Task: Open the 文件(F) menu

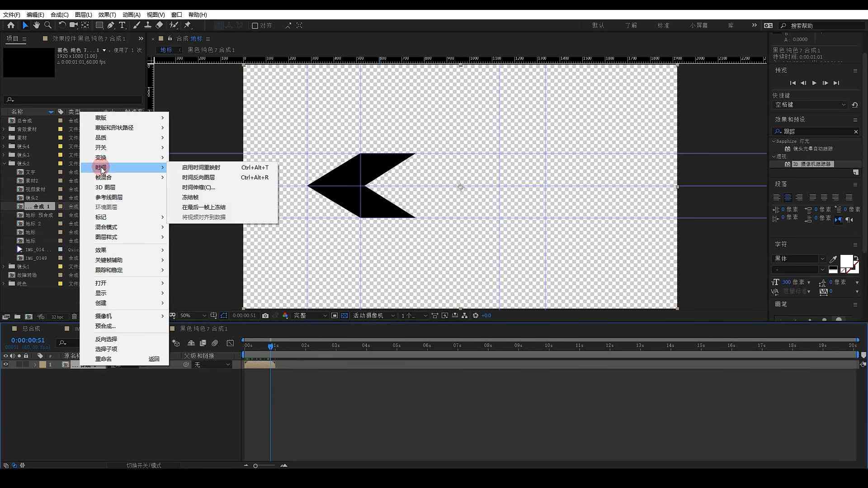Action: [12, 14]
